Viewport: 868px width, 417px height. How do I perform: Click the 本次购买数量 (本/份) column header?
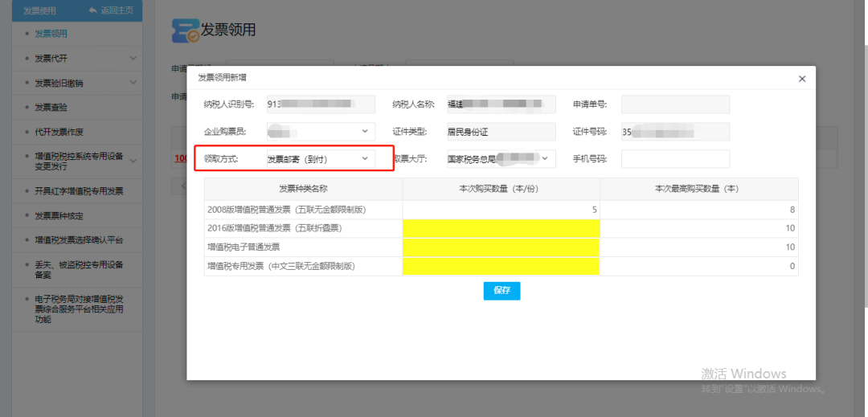[499, 189]
